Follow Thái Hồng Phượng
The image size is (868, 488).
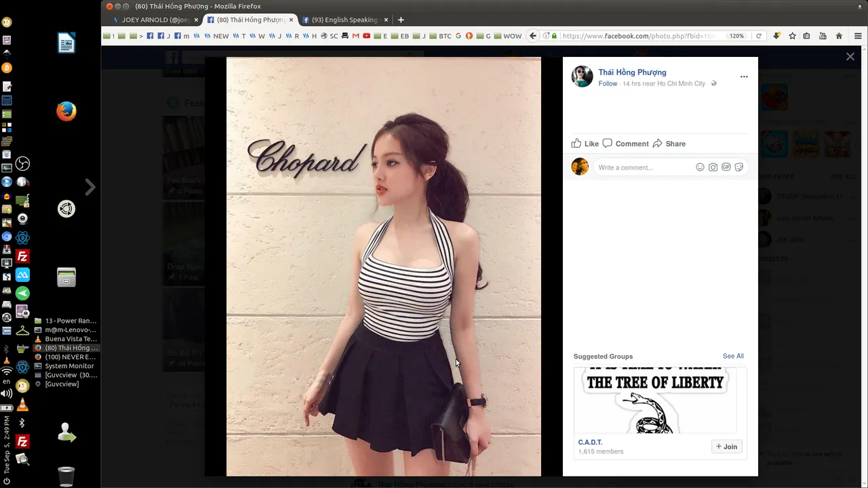608,83
